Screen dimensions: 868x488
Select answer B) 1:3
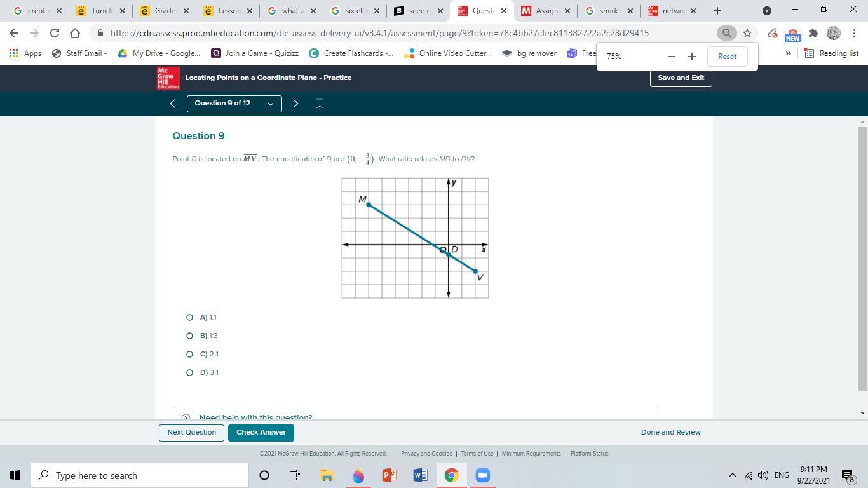189,335
